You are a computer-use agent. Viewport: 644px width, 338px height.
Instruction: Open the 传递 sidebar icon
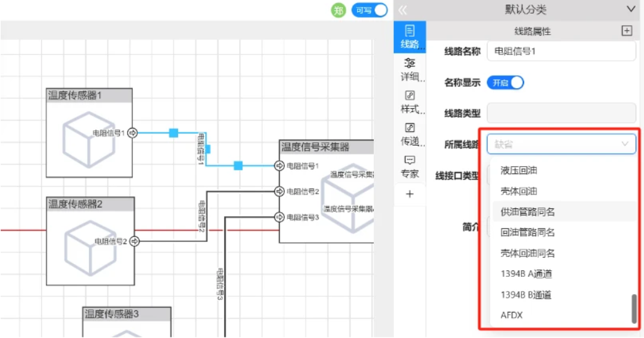pyautogui.click(x=409, y=127)
